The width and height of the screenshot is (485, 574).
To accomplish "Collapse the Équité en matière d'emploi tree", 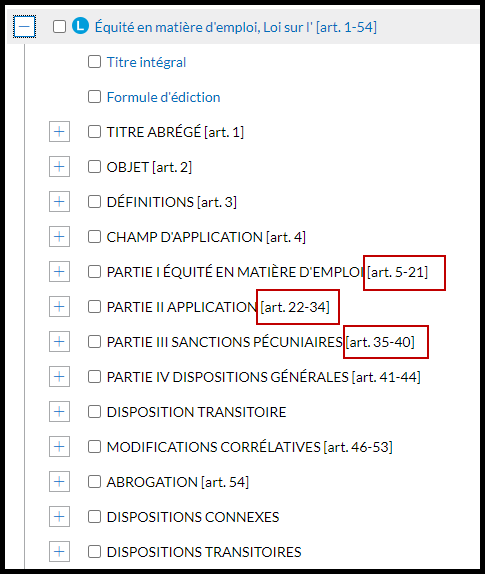I will click(x=25, y=26).
